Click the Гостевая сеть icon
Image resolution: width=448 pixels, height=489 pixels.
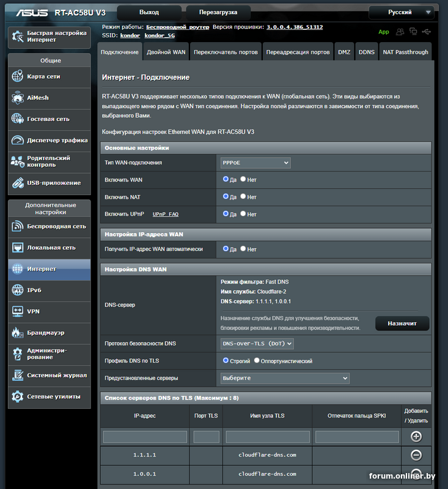(x=18, y=119)
